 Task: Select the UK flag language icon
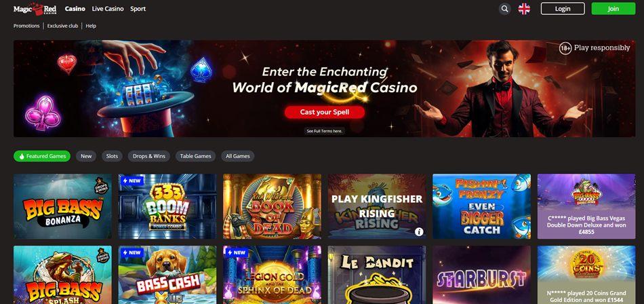[x=524, y=9]
